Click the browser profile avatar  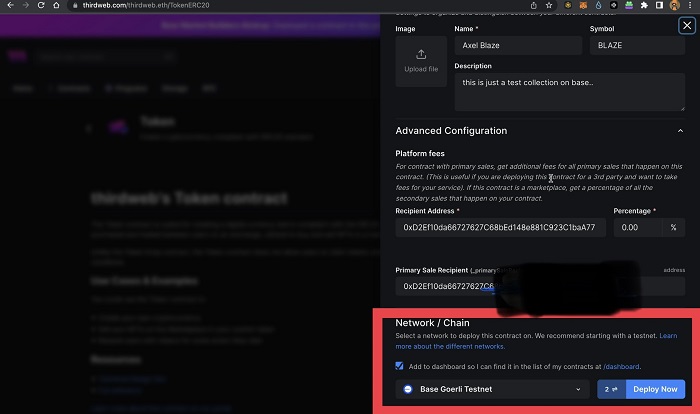pyautogui.click(x=675, y=6)
